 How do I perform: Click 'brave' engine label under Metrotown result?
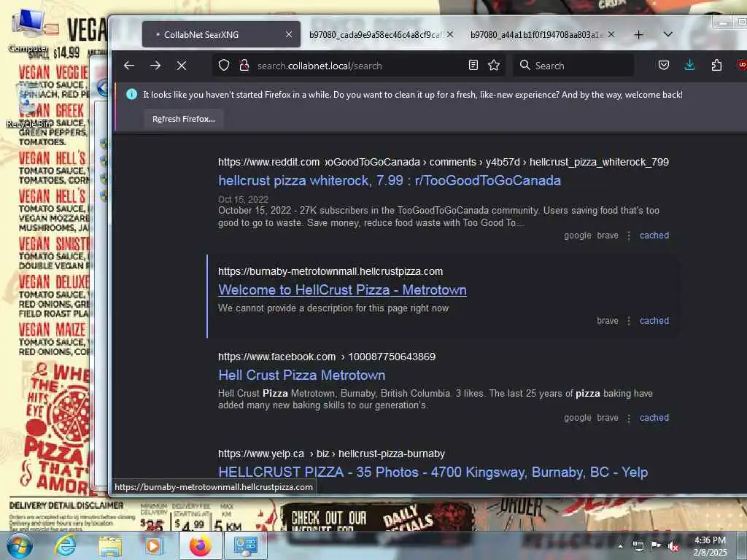pos(608,321)
